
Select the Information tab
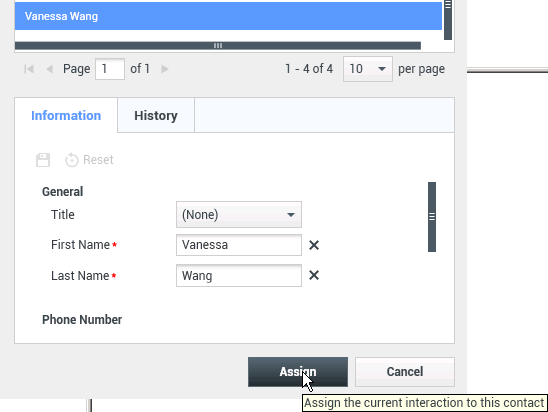(66, 116)
